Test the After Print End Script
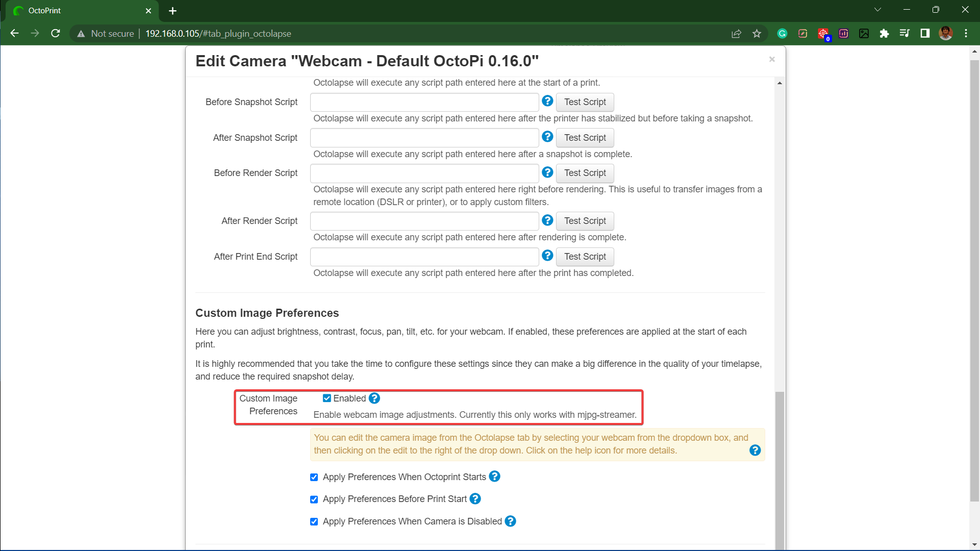This screenshot has width=980, height=551. (585, 257)
